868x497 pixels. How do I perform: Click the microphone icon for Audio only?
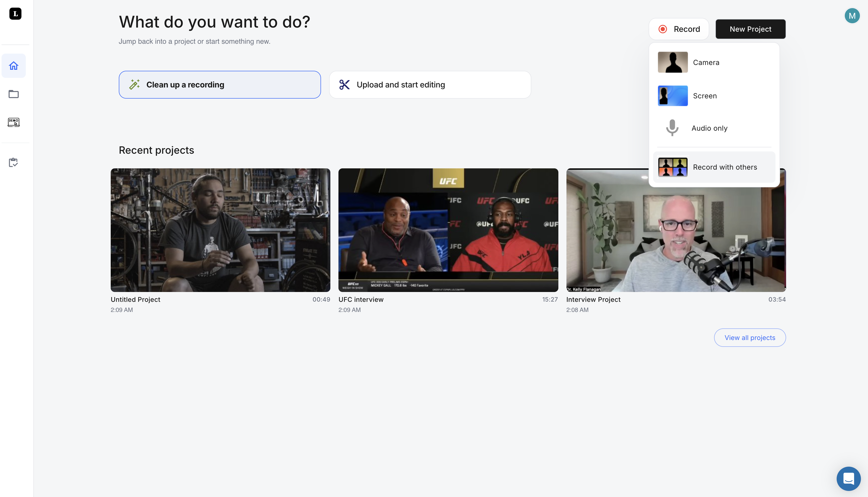(672, 128)
